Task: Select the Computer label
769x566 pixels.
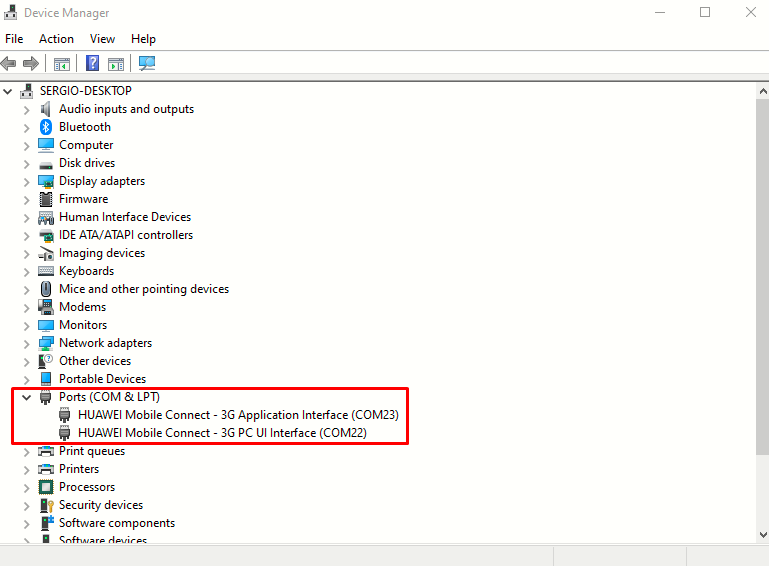Action: 86,145
